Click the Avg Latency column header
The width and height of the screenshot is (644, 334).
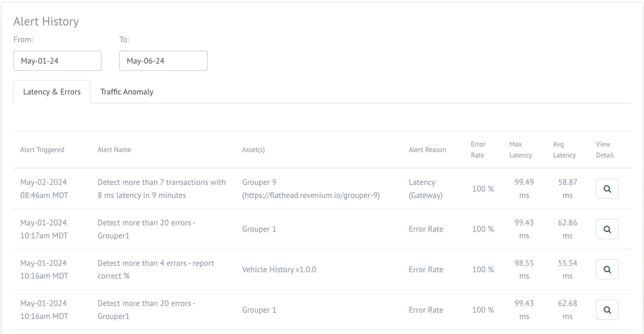[564, 150]
